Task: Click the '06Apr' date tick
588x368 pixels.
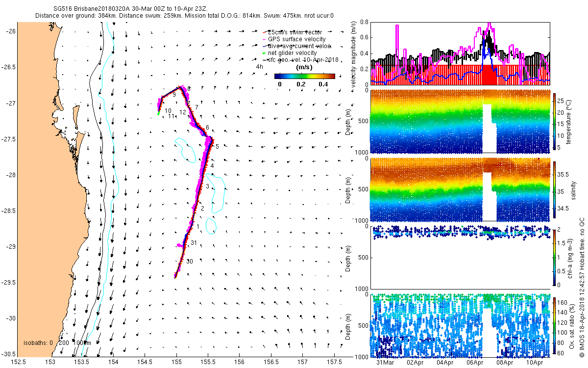Action: 475,363
